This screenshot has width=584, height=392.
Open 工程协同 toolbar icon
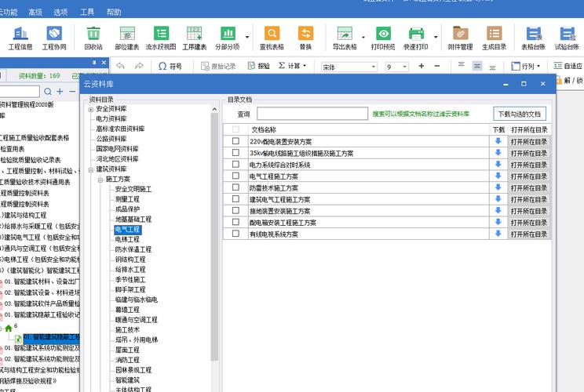point(54,38)
